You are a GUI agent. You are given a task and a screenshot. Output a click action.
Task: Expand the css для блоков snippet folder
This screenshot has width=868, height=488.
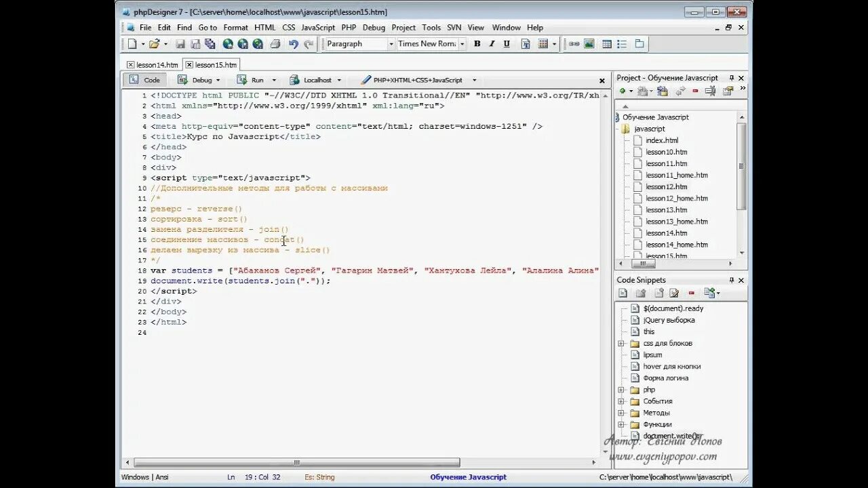(x=620, y=344)
